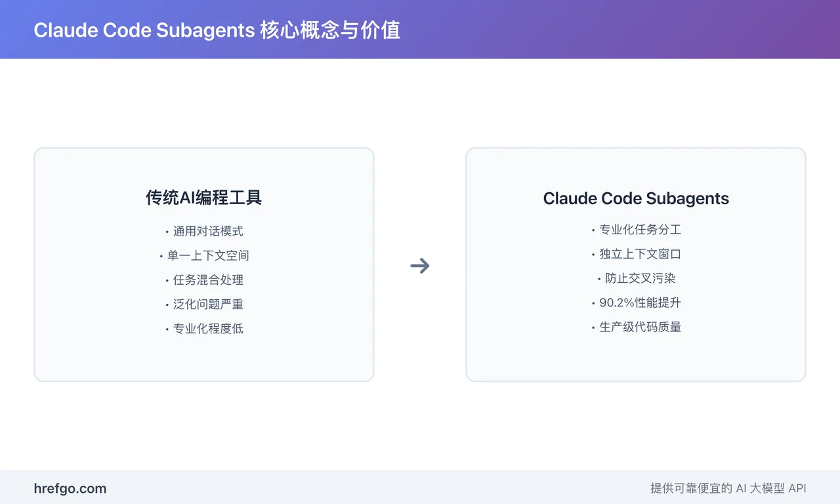
Task: Select the bullet '任务混合处理'
Action: tap(204, 280)
